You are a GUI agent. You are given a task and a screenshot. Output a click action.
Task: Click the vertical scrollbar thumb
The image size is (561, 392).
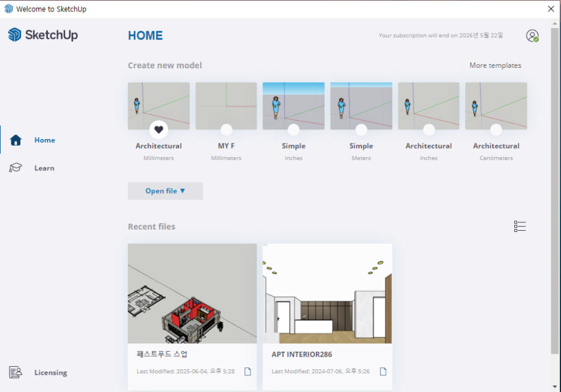pos(554,191)
